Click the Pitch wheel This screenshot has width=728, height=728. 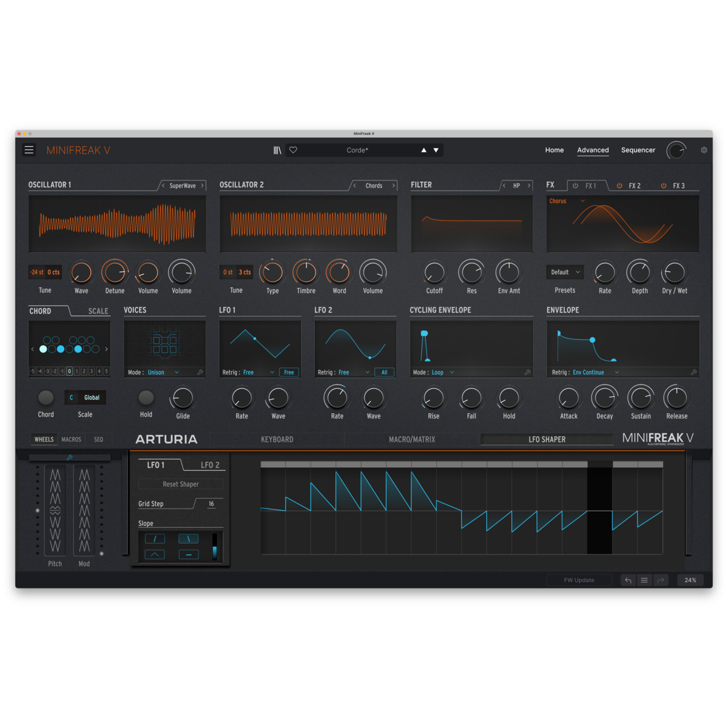(55, 510)
